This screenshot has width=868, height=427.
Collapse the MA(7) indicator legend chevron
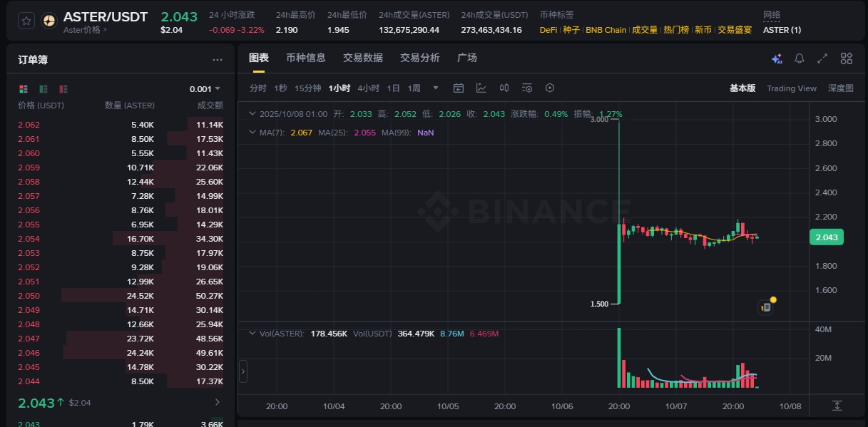tap(252, 133)
